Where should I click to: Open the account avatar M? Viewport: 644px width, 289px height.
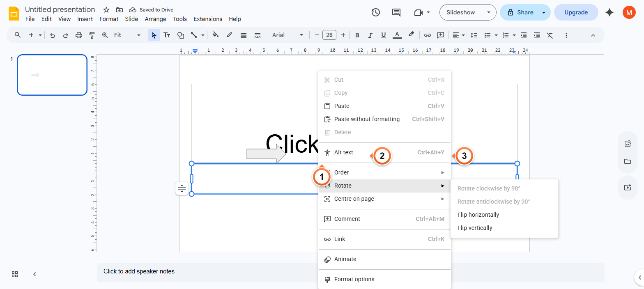click(x=629, y=12)
